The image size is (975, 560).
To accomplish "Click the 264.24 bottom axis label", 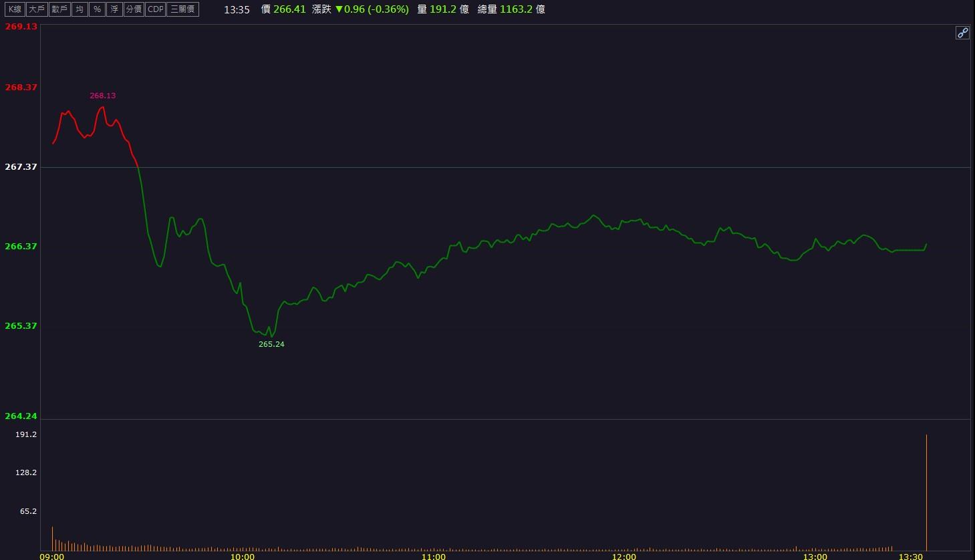I will pos(21,416).
